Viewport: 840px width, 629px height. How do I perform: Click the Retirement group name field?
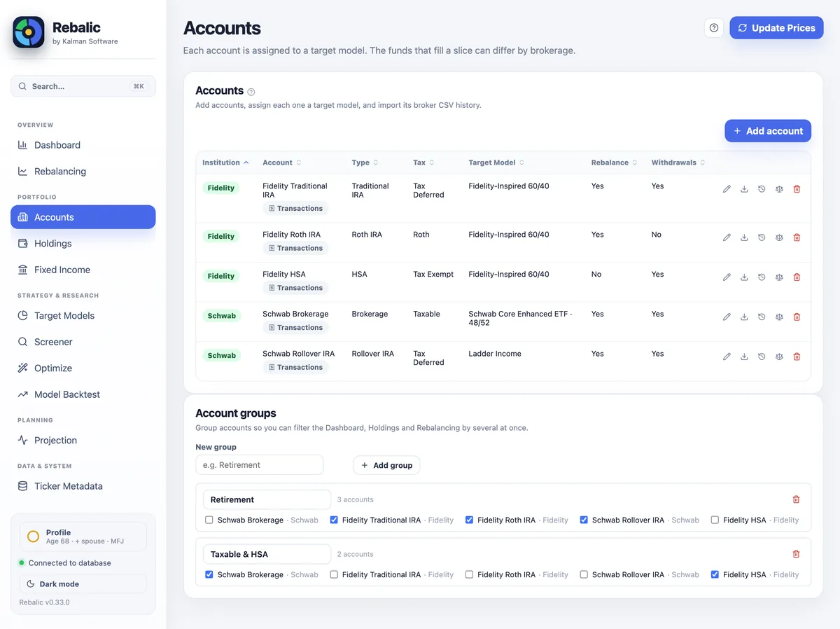(267, 499)
